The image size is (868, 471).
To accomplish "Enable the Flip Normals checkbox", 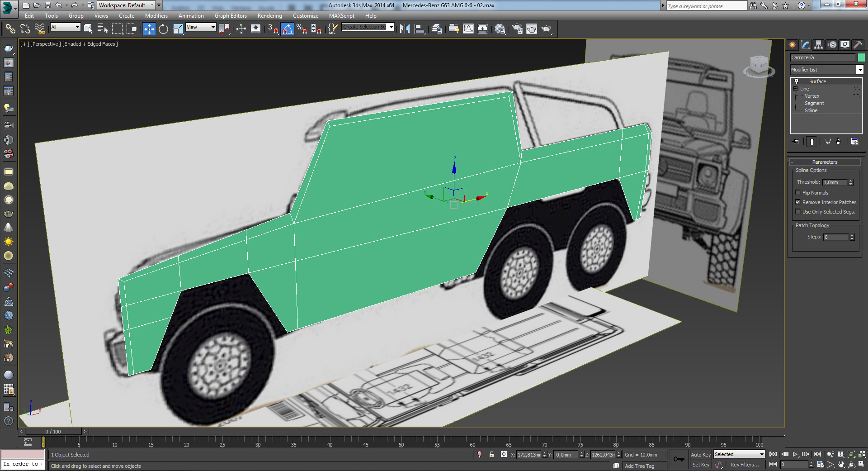I will coord(798,193).
